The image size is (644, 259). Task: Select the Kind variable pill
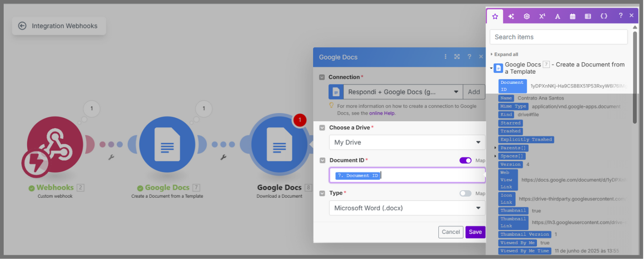coord(506,114)
